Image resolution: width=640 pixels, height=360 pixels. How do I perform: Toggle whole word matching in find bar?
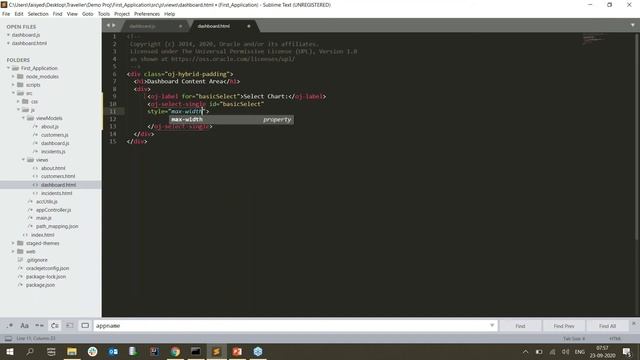(40, 326)
